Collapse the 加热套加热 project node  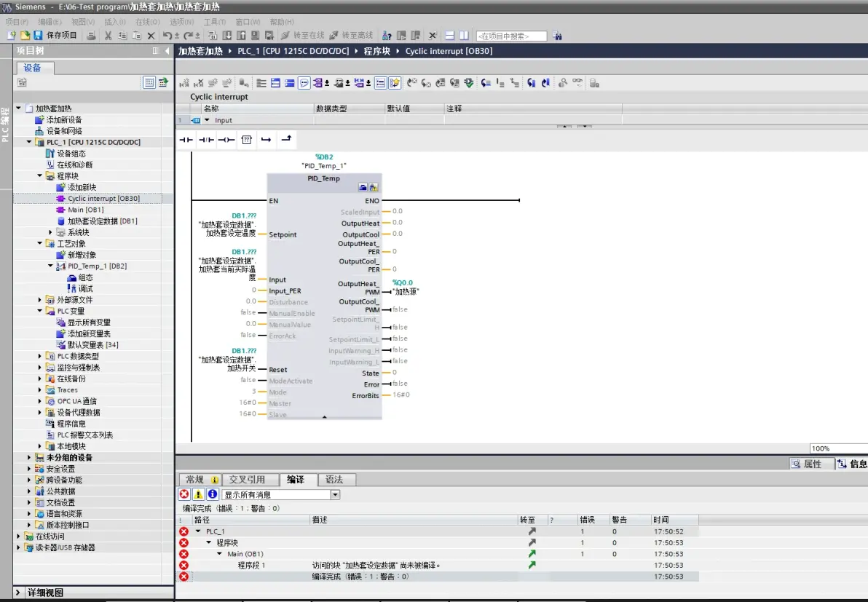click(x=18, y=108)
